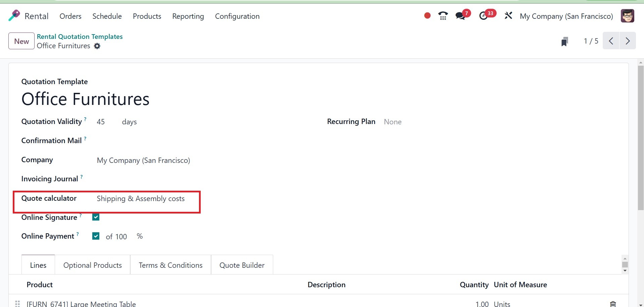The image size is (644, 307).
Task: Open the user avatar menu
Action: pos(627,16)
